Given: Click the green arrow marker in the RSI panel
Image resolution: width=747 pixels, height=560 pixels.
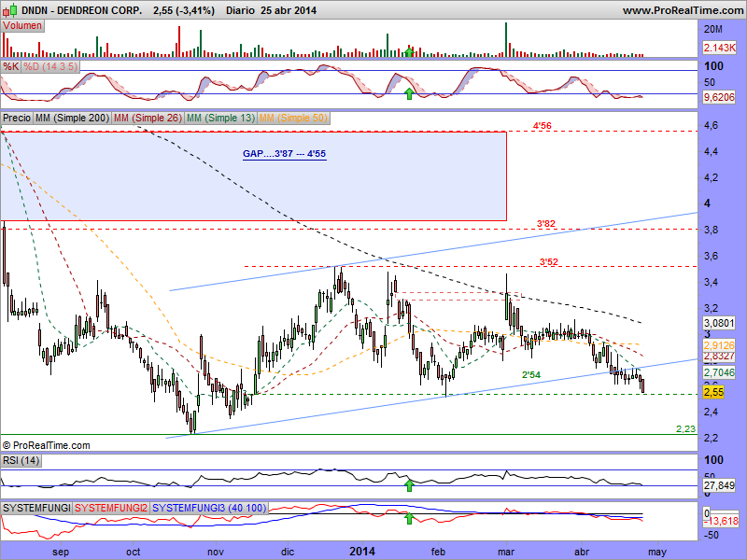Looking at the screenshot, I should pyautogui.click(x=409, y=485).
